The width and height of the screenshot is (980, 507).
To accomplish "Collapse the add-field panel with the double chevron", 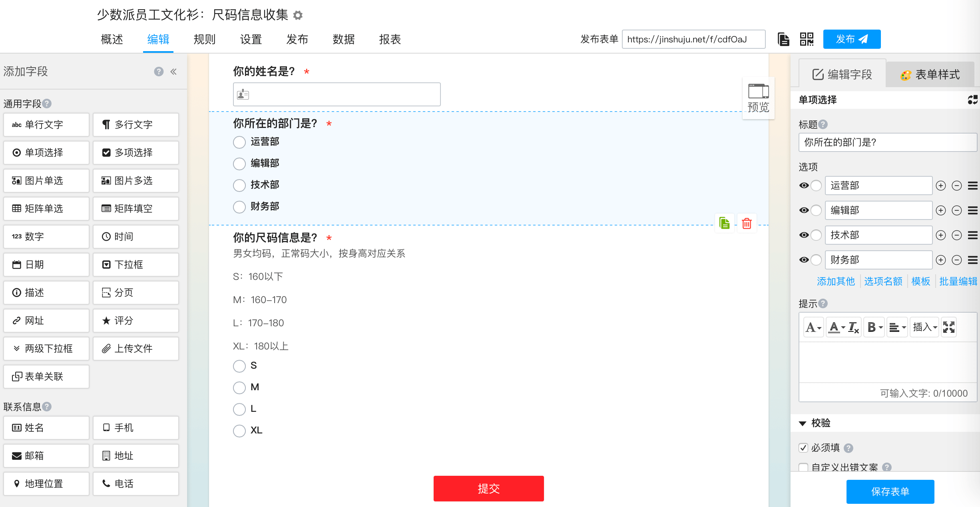I will click(x=173, y=72).
